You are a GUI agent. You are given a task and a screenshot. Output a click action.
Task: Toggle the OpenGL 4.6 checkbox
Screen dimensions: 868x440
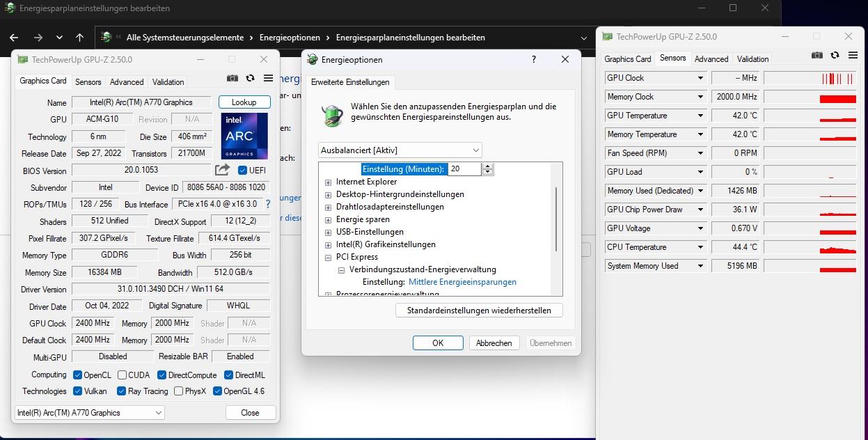point(217,391)
